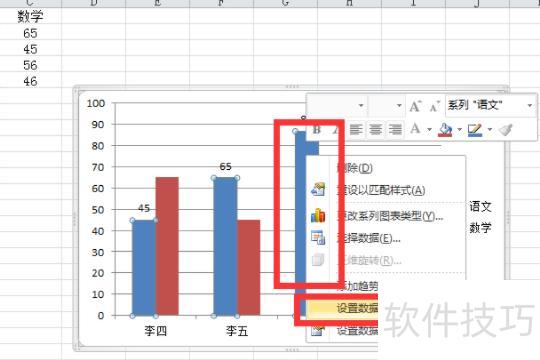
Task: Select the 数学 header cell in the worksheet
Action: [x=30, y=16]
